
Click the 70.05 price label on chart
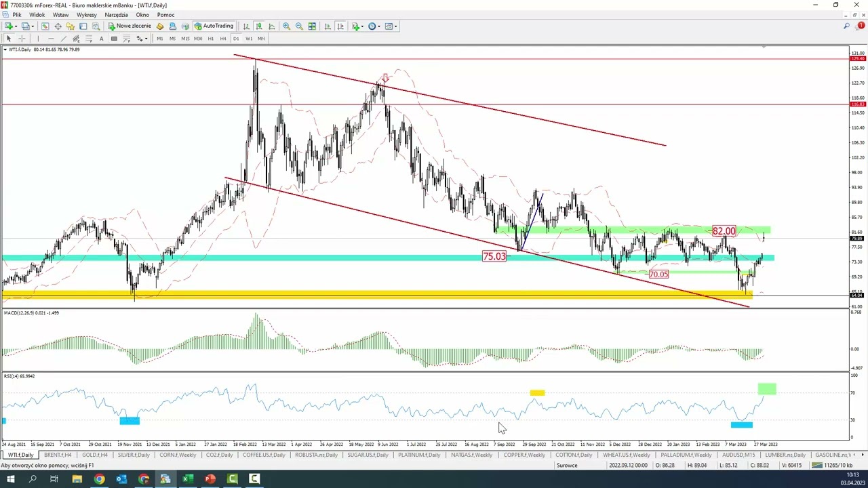[658, 274]
